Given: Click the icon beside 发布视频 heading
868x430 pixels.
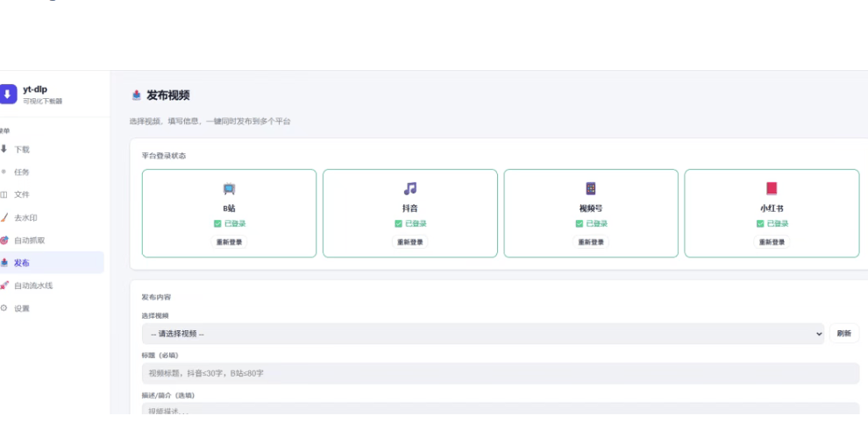Looking at the screenshot, I should click(x=136, y=95).
